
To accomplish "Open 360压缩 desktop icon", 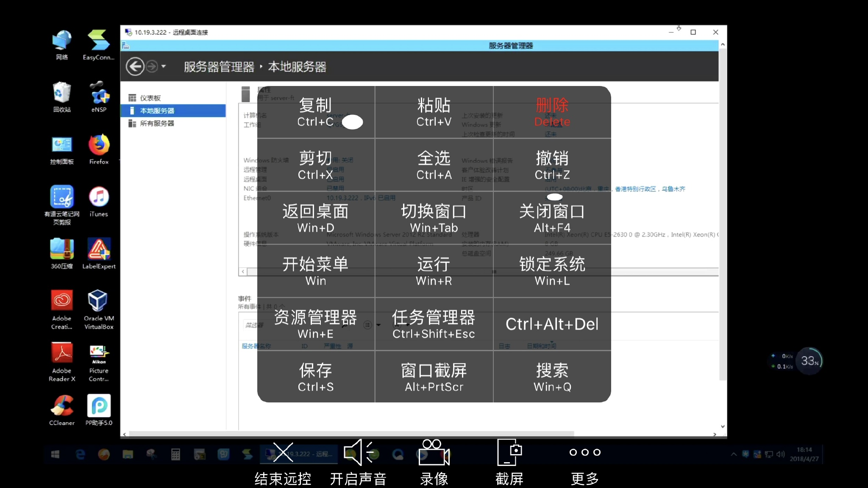I will coord(62,254).
